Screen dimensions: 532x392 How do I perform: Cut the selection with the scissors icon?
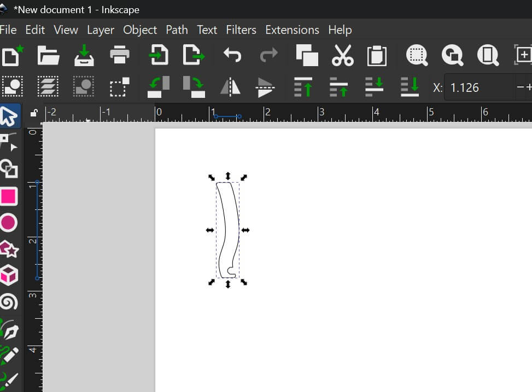(x=342, y=55)
